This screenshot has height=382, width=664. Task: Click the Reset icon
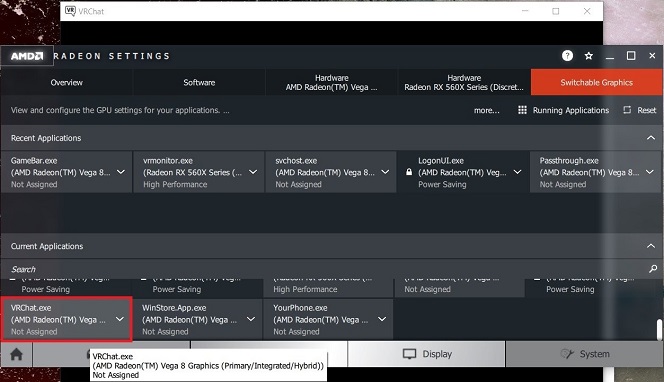[627, 110]
